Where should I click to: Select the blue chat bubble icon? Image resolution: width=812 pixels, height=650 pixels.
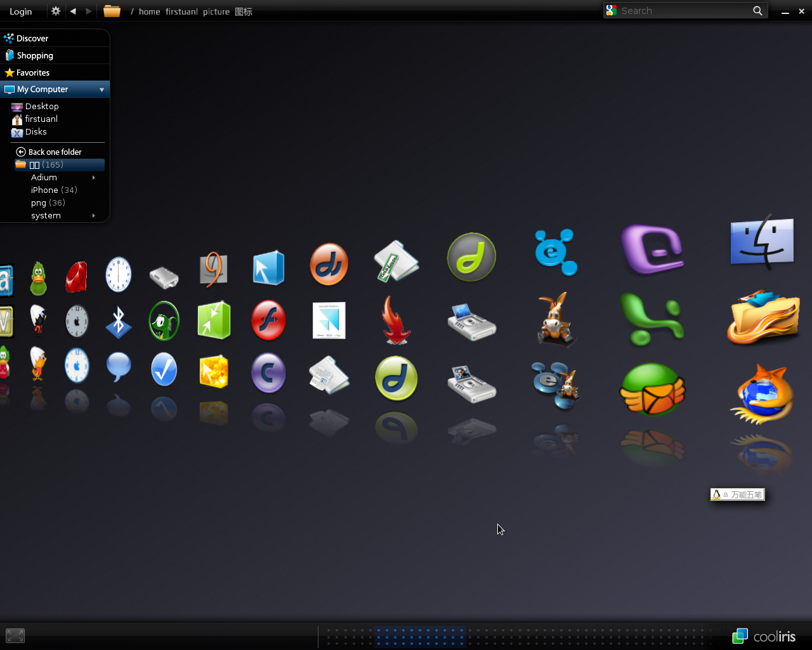(x=119, y=368)
